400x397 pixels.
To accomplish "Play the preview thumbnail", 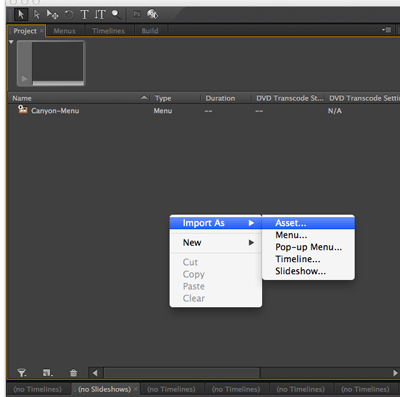I will click(24, 79).
